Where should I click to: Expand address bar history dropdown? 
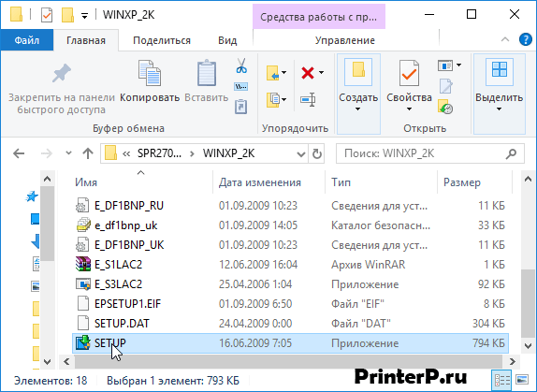tap(300, 153)
